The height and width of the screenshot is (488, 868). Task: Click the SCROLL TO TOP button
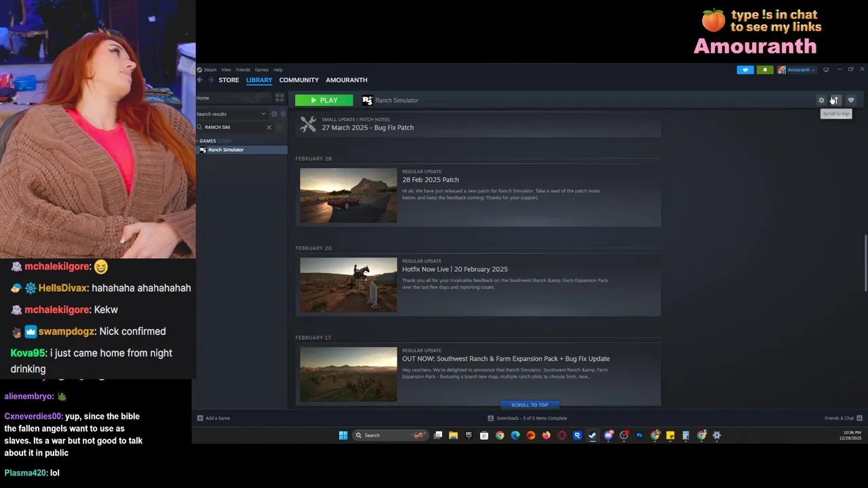530,405
